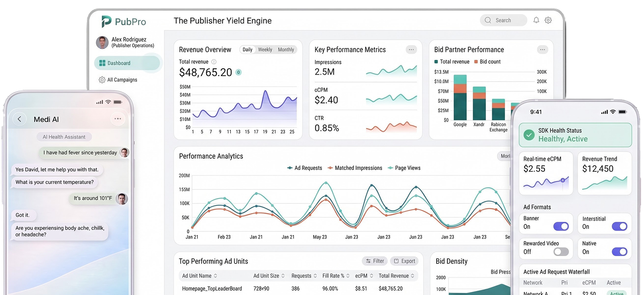Viewport: 644px width, 295px height.
Task: Open the notifications bell
Action: click(x=536, y=20)
